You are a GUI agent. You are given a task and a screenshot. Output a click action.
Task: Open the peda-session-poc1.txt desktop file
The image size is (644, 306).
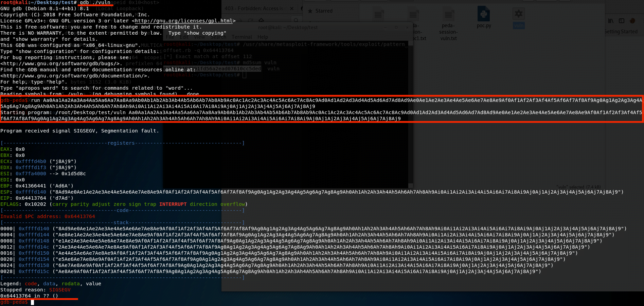414,16
